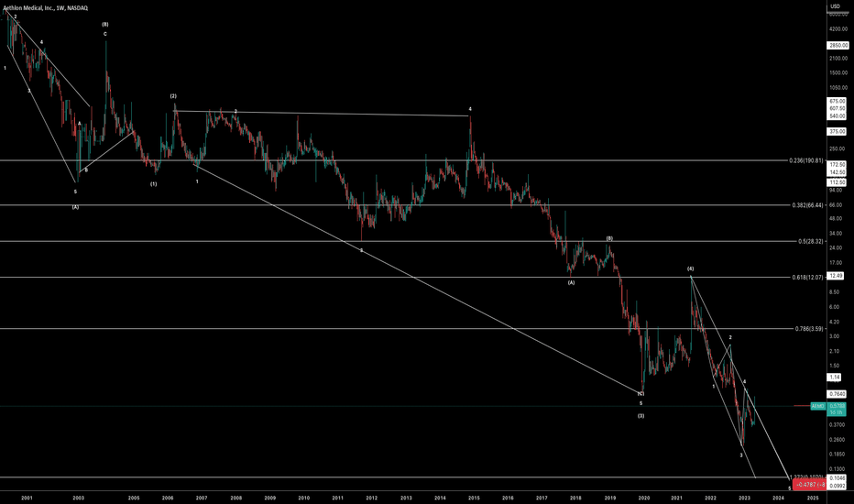Click the 1.14 price tag
Screen dimensions: 854x504
click(x=834, y=377)
